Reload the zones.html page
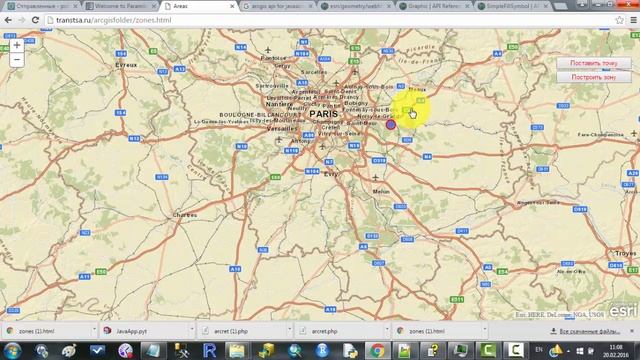This screenshot has width=640, height=360. pyautogui.click(x=36, y=20)
